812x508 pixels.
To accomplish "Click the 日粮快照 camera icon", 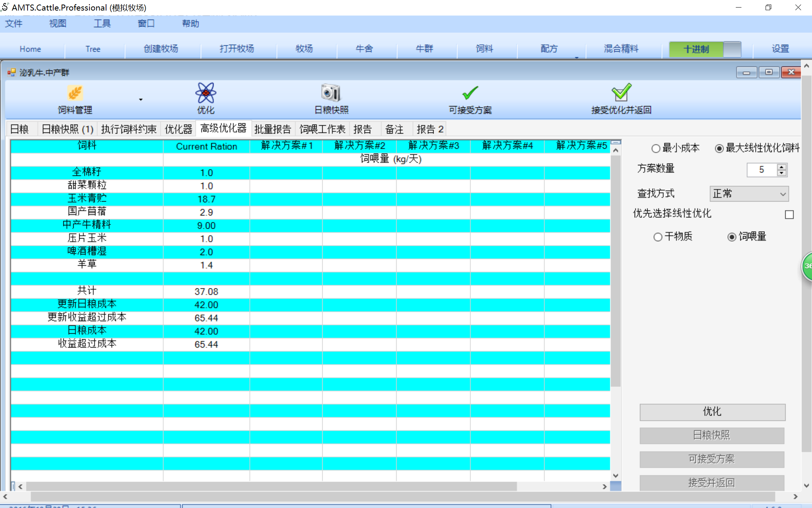I will point(331,93).
